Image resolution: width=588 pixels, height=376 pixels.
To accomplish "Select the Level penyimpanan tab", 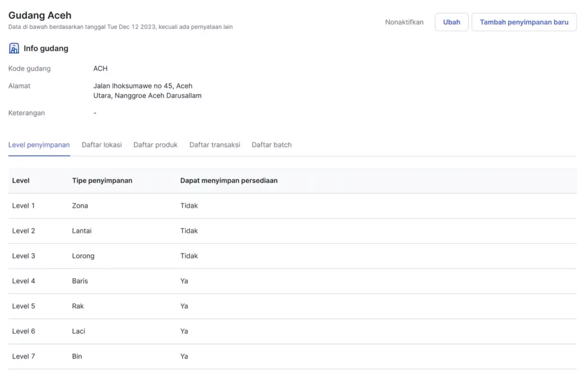I will 39,145.
